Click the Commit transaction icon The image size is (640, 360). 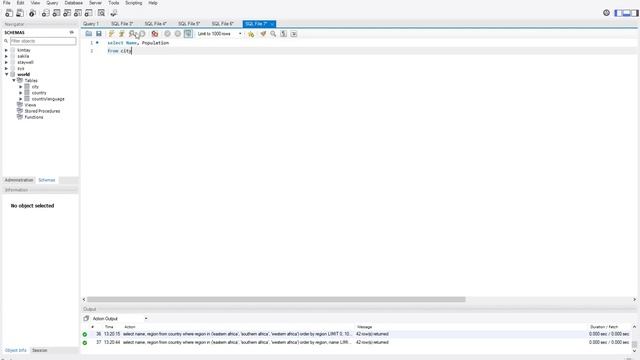click(x=167, y=34)
